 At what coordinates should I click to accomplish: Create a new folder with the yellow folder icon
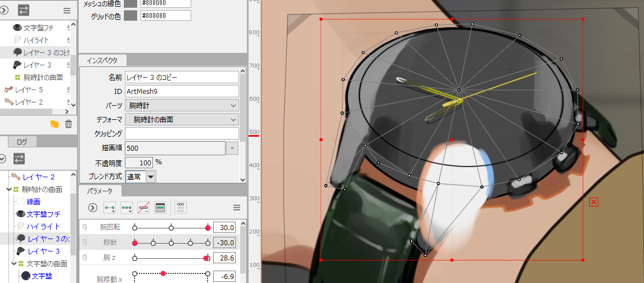[54, 124]
